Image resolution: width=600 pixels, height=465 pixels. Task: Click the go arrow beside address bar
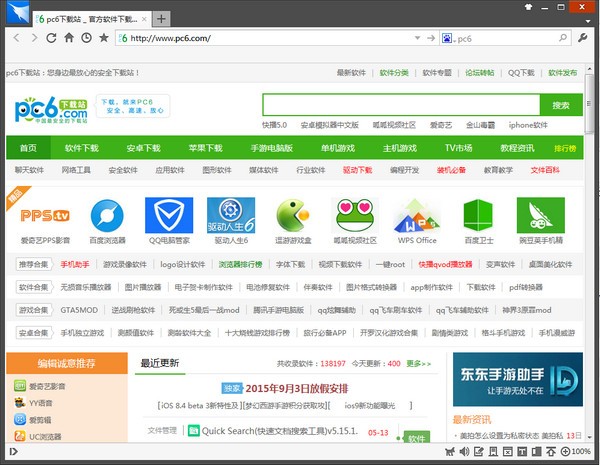tap(431, 38)
